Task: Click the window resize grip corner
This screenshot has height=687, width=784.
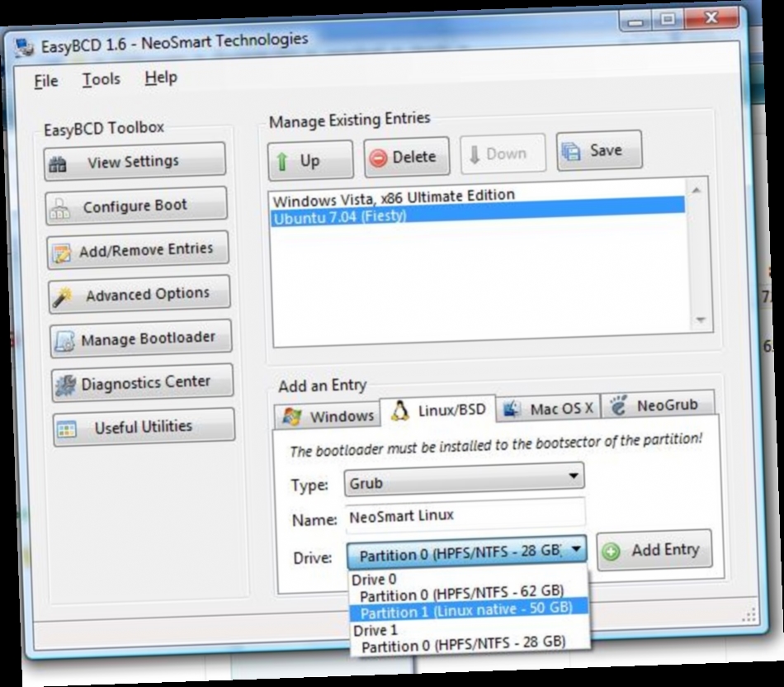Action: tap(749, 615)
